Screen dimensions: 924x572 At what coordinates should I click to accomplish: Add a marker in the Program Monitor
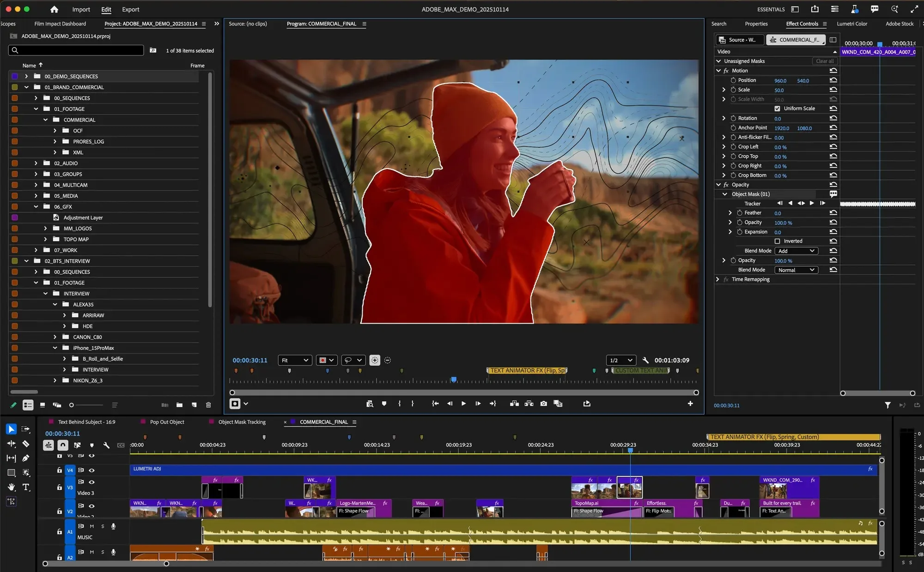[383, 403]
